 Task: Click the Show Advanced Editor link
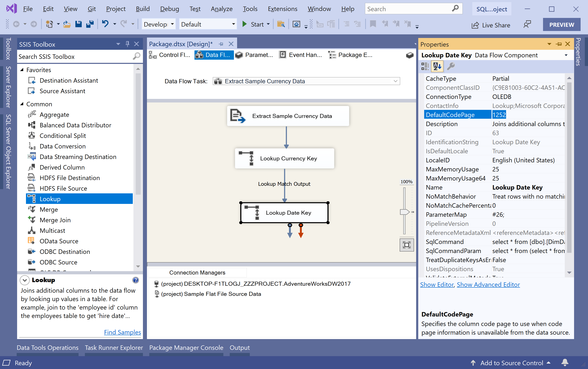coord(488,285)
